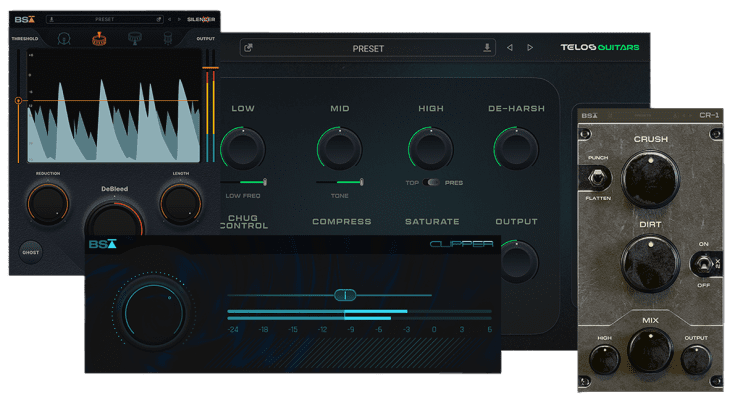Image resolution: width=735 pixels, height=400 pixels.
Task: Click the Low Freq slider handle
Action: (x=264, y=182)
